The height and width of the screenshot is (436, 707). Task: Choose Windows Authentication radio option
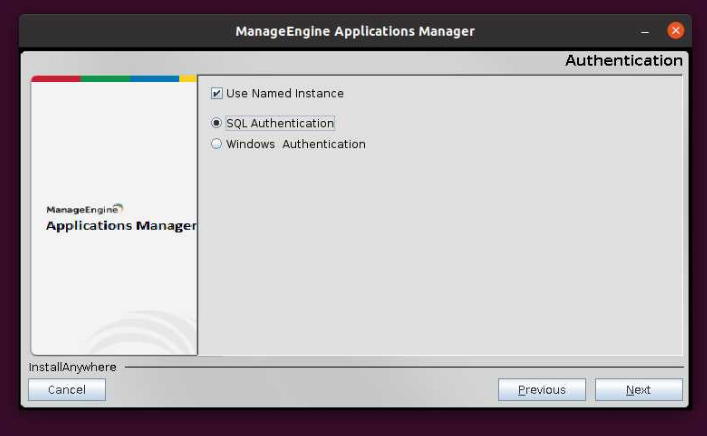(217, 144)
